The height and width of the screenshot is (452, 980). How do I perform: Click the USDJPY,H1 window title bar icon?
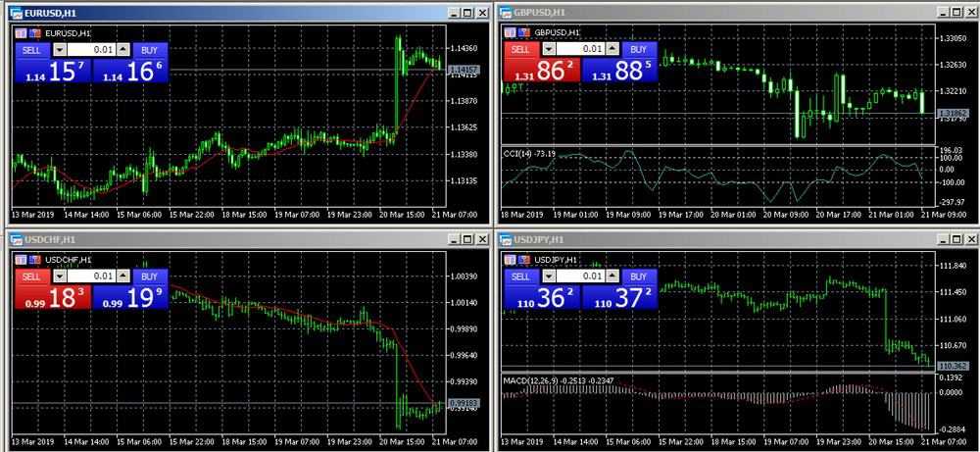click(x=507, y=239)
